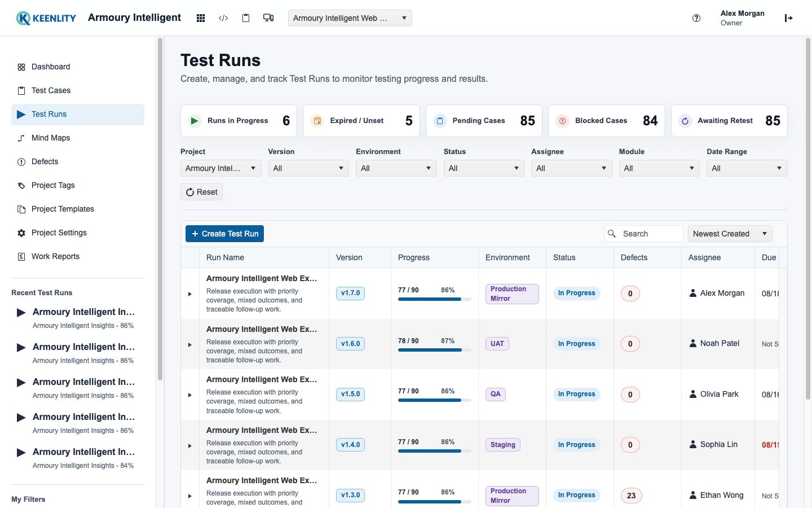Screen dimensions: 812x508
Task: Open the Status filter dropdown
Action: [x=484, y=168]
